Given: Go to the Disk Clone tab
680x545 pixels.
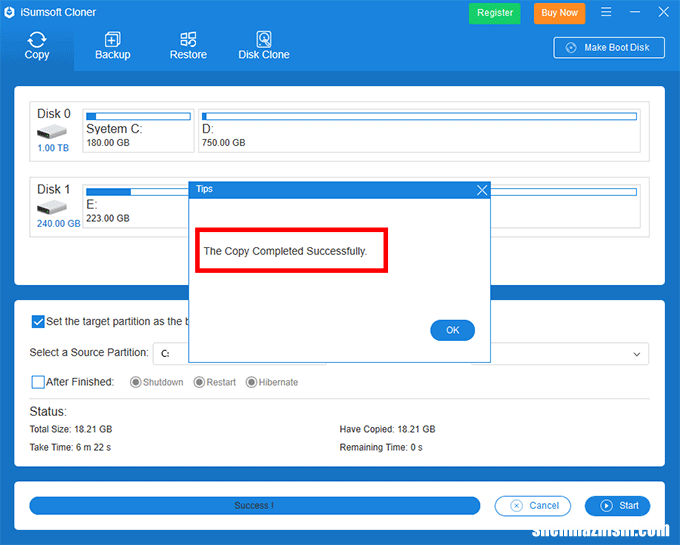Looking at the screenshot, I should (x=264, y=46).
